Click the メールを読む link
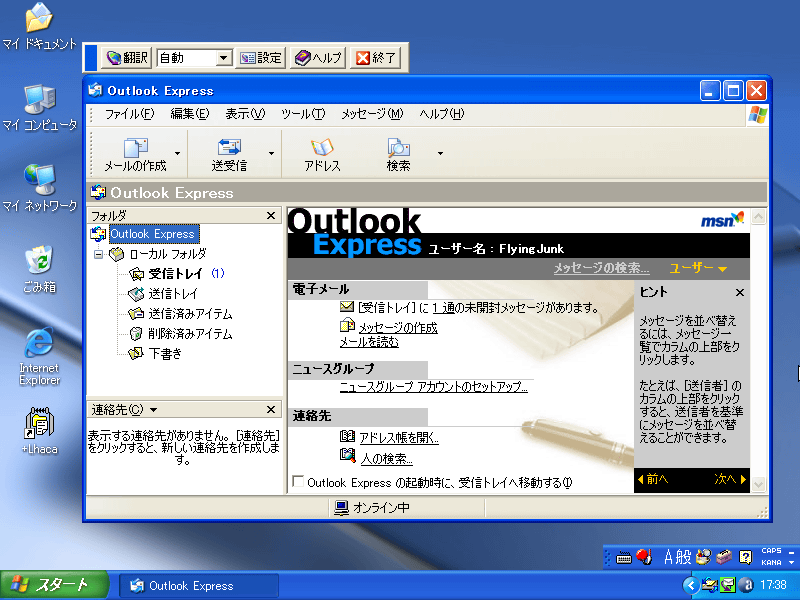This screenshot has width=800, height=600. 369,342
